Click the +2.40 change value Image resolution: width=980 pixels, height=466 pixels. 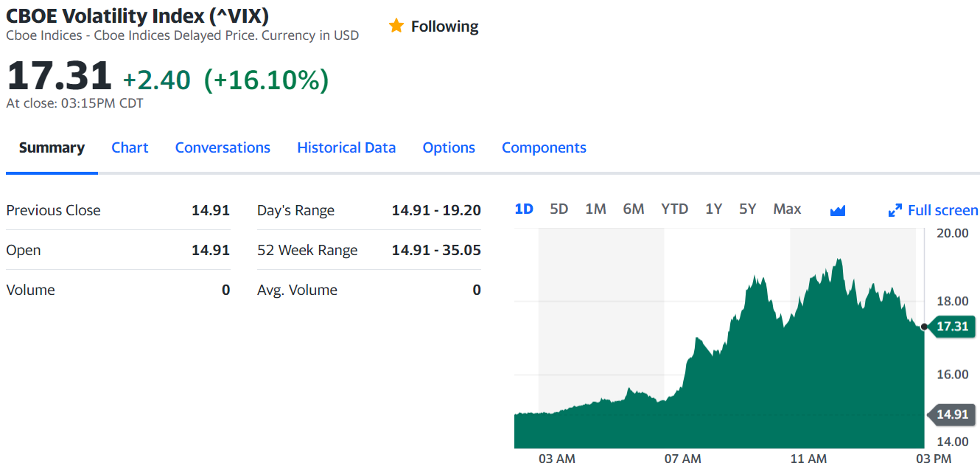(156, 80)
